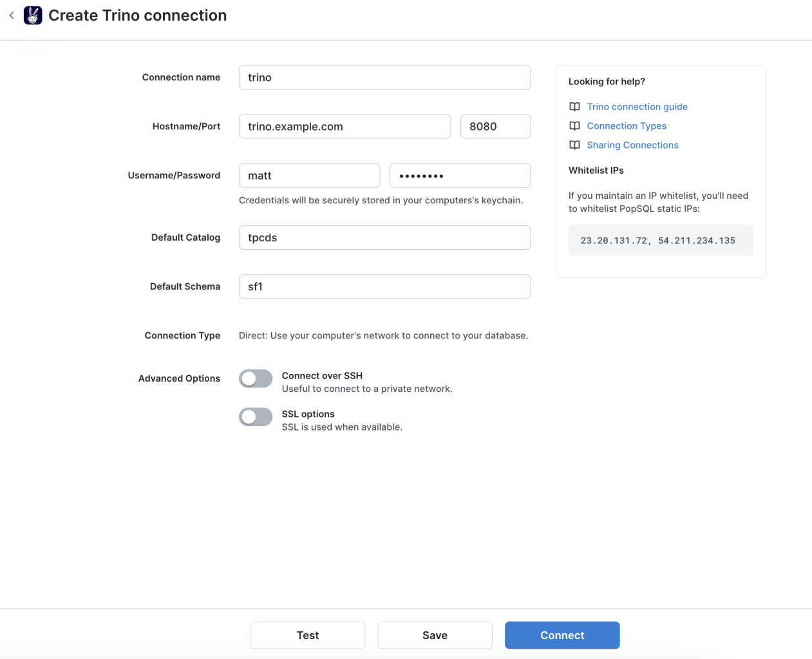Click the PopSQL rabbit logo icon
812x659 pixels.
click(x=33, y=15)
